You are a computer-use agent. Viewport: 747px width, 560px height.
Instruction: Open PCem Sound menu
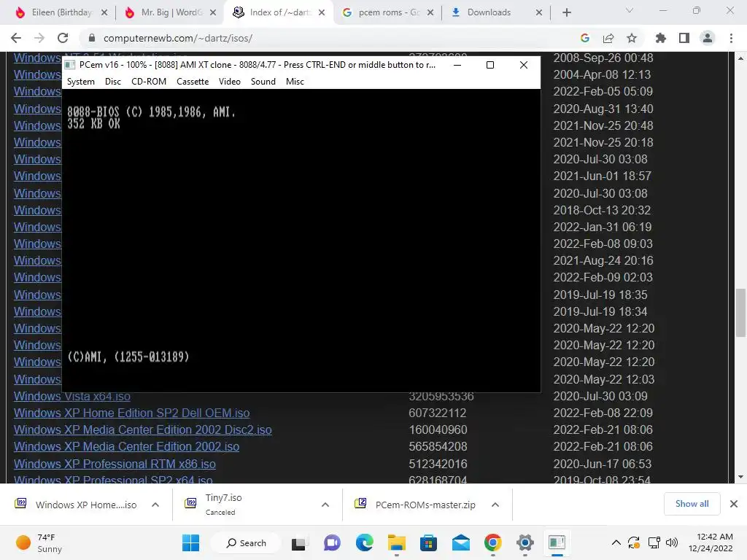[x=263, y=82]
